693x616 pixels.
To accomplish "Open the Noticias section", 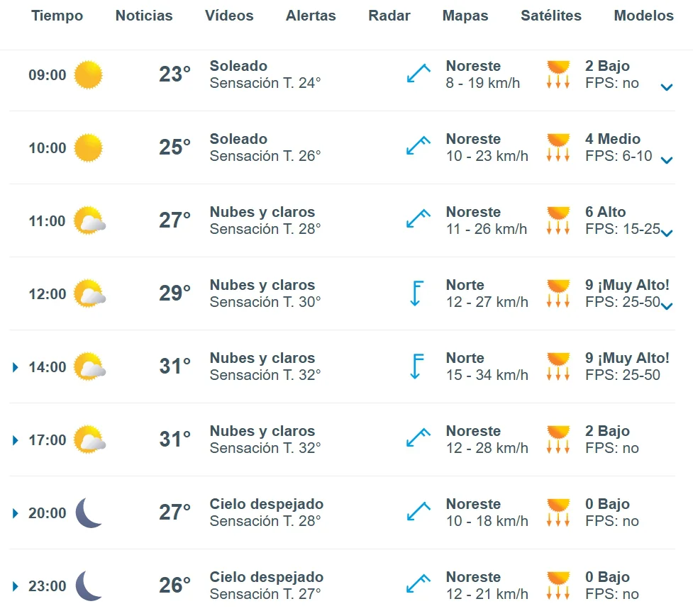I will click(x=144, y=16).
